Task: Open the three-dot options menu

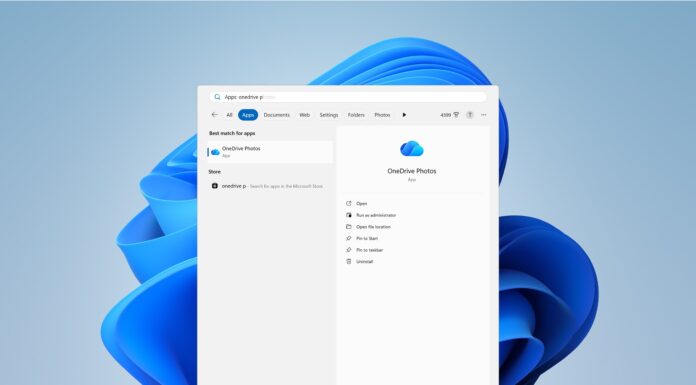Action: (x=484, y=115)
